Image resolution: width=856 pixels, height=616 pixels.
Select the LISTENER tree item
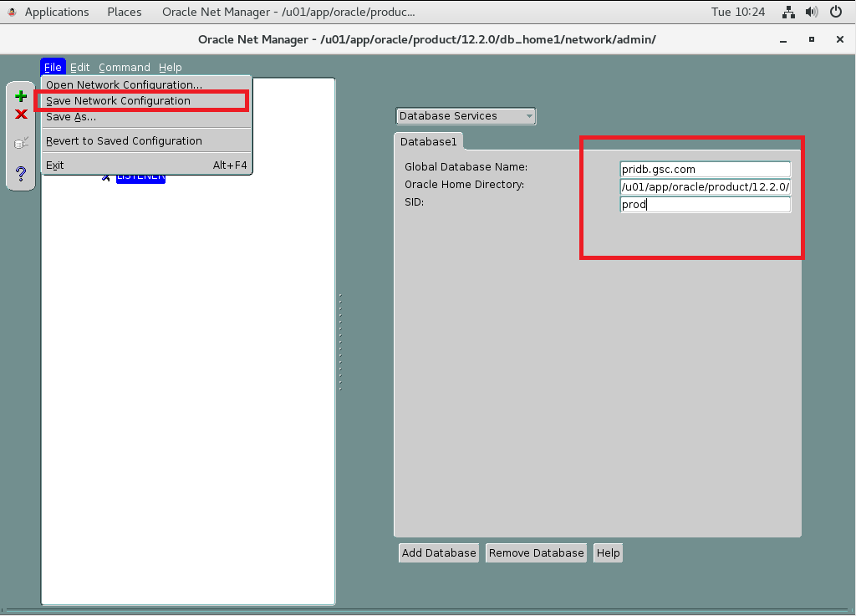click(x=140, y=177)
